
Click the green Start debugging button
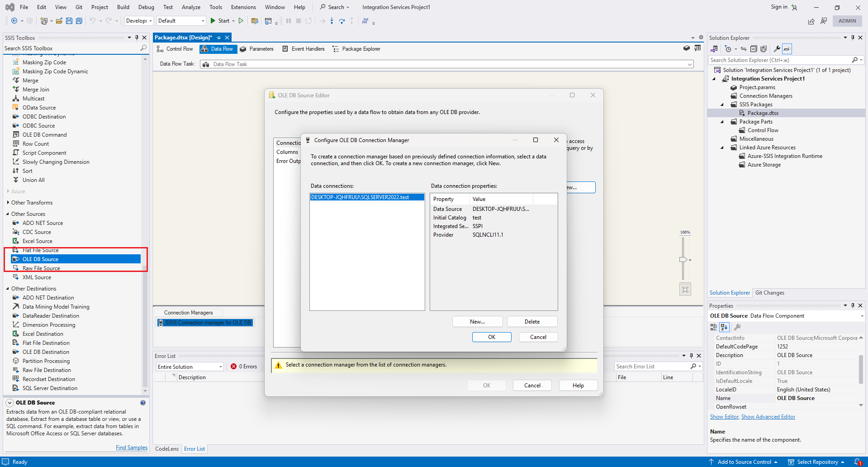tap(219, 21)
